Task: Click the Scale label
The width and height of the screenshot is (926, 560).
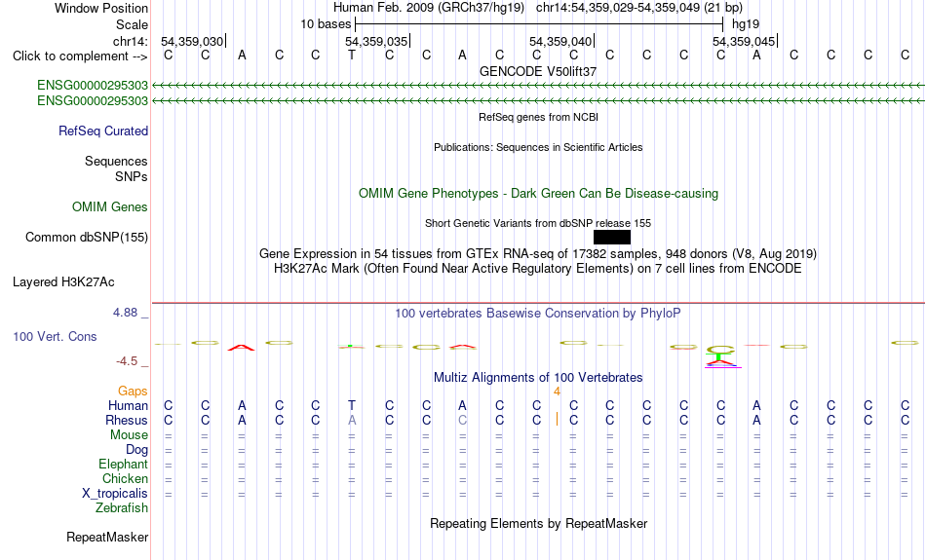Action: (133, 24)
